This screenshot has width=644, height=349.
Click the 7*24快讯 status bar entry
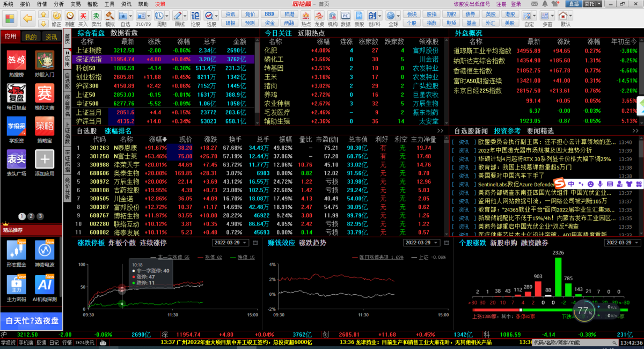(84, 343)
